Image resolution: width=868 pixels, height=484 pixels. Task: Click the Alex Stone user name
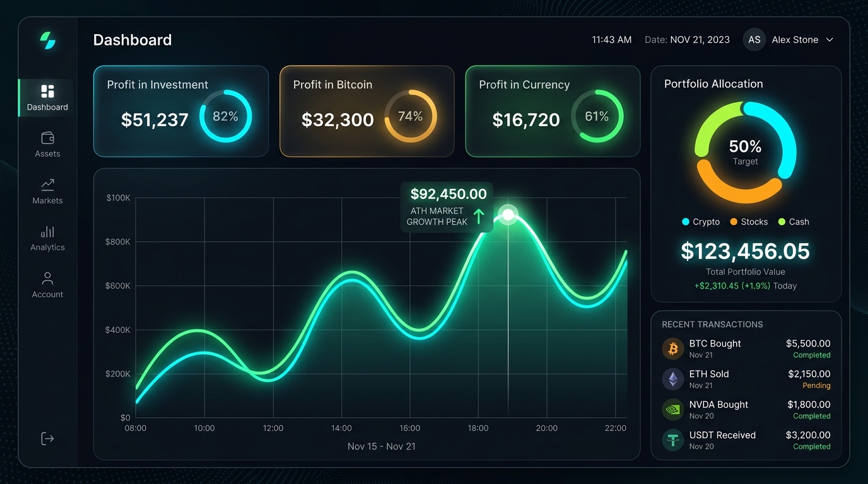point(795,40)
